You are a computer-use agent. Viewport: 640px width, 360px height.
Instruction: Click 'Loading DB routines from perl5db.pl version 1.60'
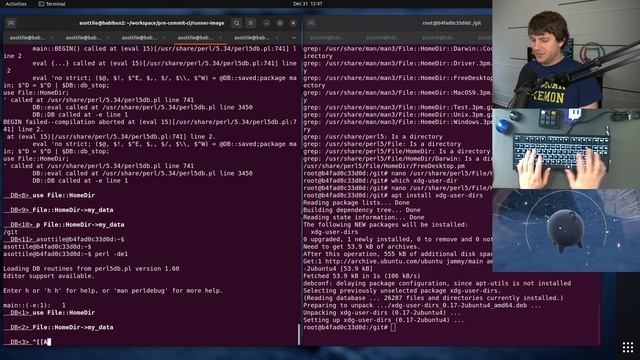click(x=91, y=269)
